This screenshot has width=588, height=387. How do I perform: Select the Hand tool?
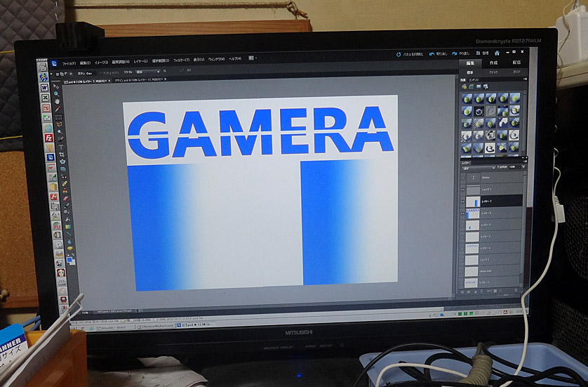[57, 102]
